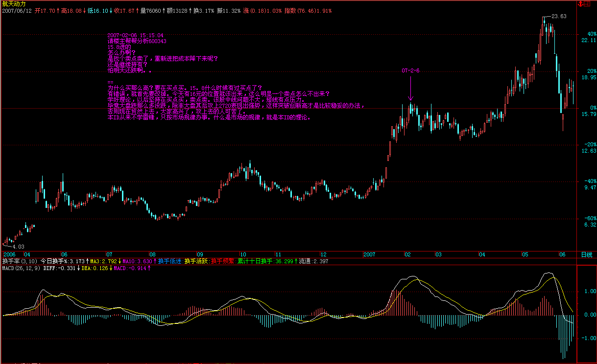Click the 换手低迷 blue legend label

coord(169,262)
